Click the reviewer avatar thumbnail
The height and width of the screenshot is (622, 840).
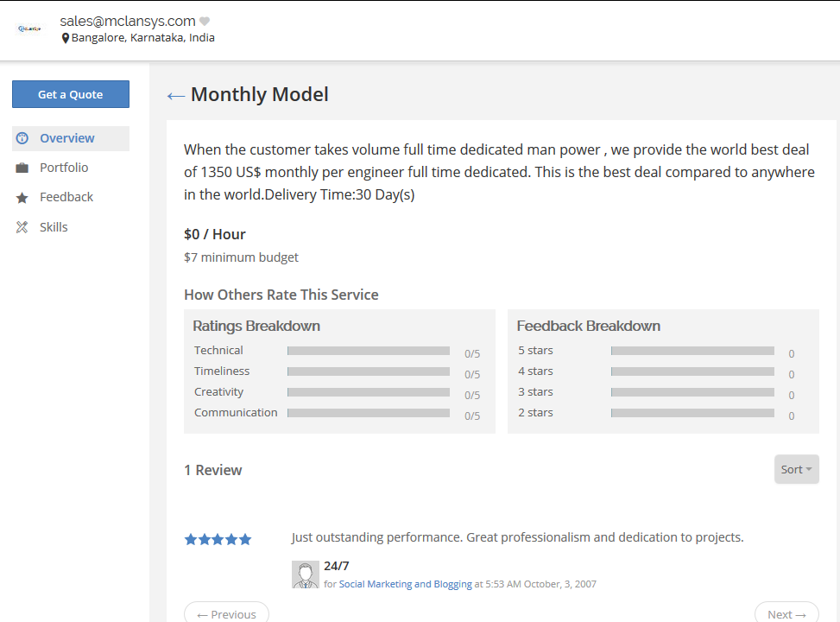(305, 574)
